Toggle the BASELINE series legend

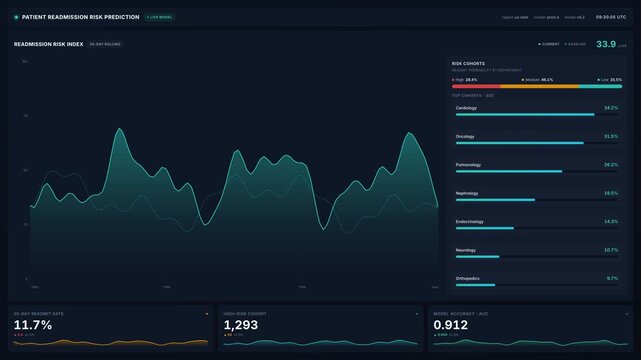(x=575, y=44)
